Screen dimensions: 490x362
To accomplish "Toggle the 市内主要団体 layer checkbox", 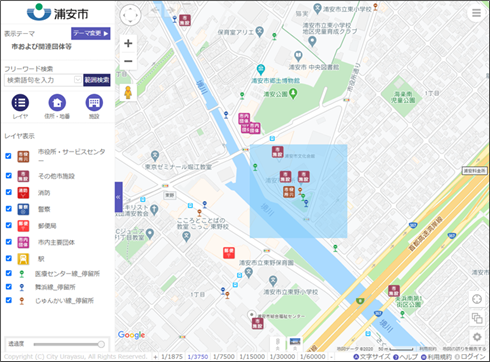I will (8, 242).
